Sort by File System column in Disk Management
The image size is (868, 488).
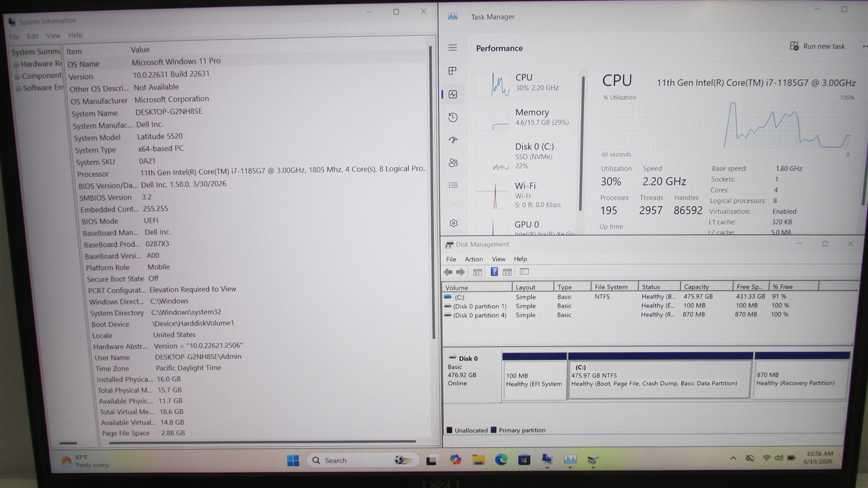click(615, 287)
